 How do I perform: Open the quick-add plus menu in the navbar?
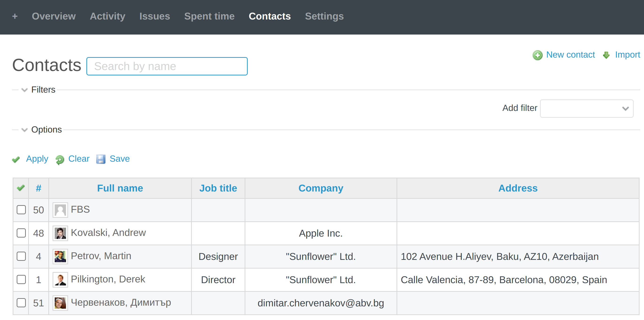[15, 16]
